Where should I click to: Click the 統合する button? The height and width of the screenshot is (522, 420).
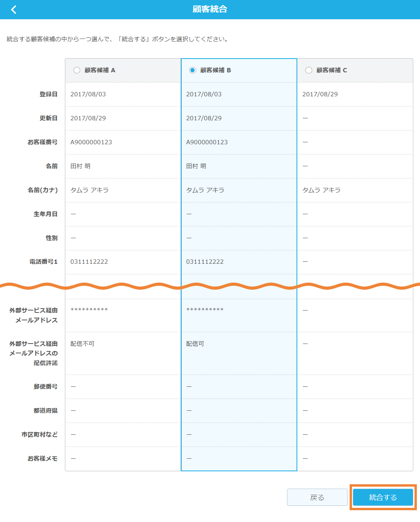pos(383,497)
